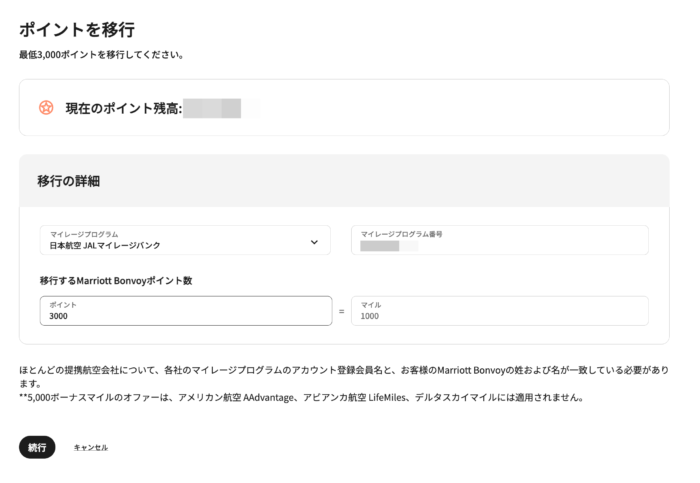Click the orange star points icon
This screenshot has height=483, width=700.
coord(46,108)
